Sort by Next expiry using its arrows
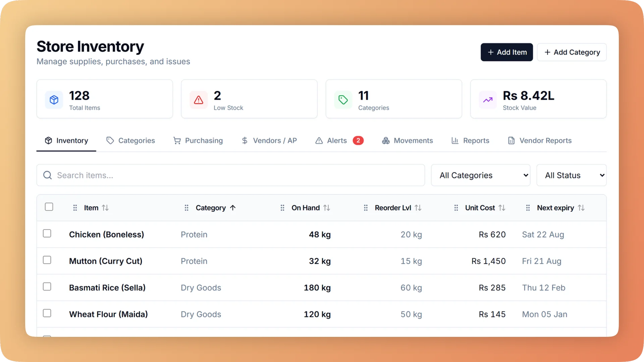644x362 pixels. (x=581, y=208)
